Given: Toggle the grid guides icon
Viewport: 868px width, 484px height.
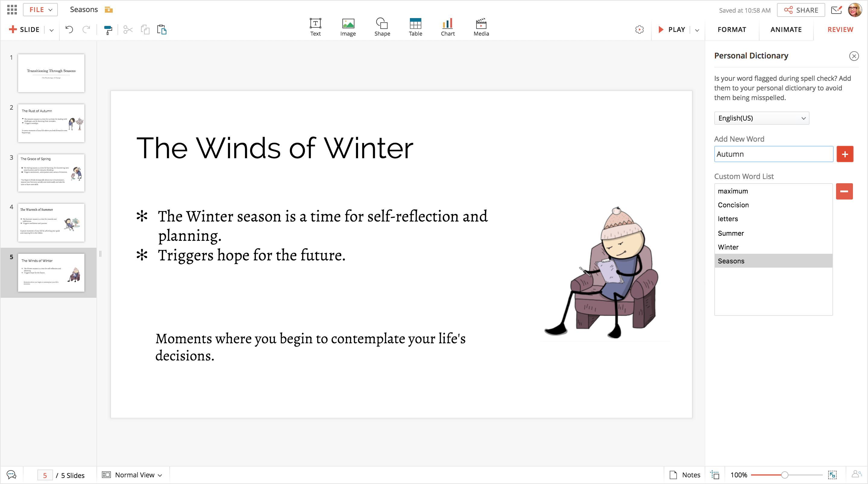Looking at the screenshot, I should [x=715, y=475].
